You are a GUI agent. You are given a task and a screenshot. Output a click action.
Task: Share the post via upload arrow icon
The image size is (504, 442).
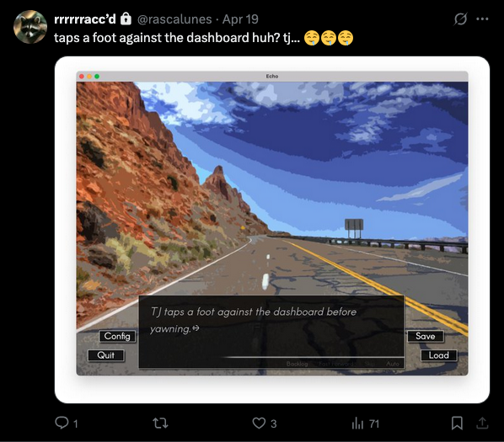(482, 423)
